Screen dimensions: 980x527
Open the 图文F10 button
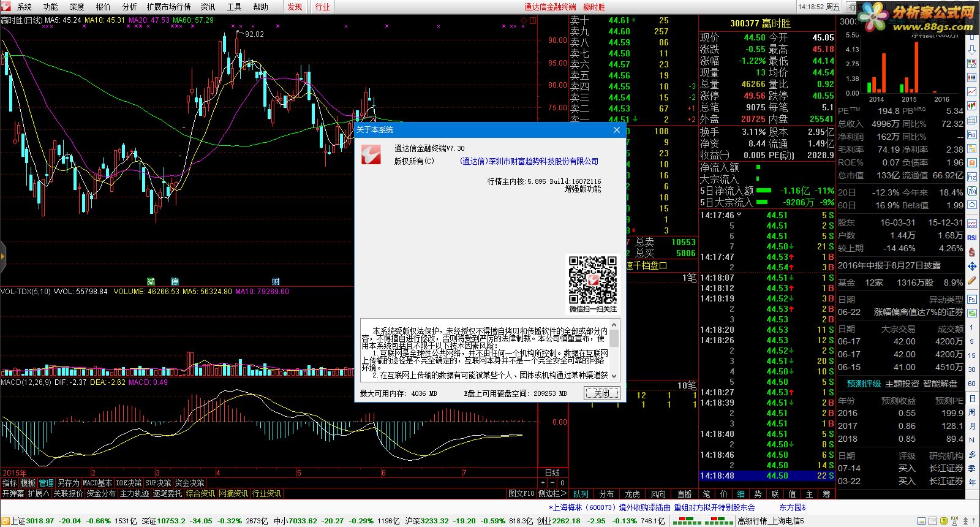(x=522, y=493)
